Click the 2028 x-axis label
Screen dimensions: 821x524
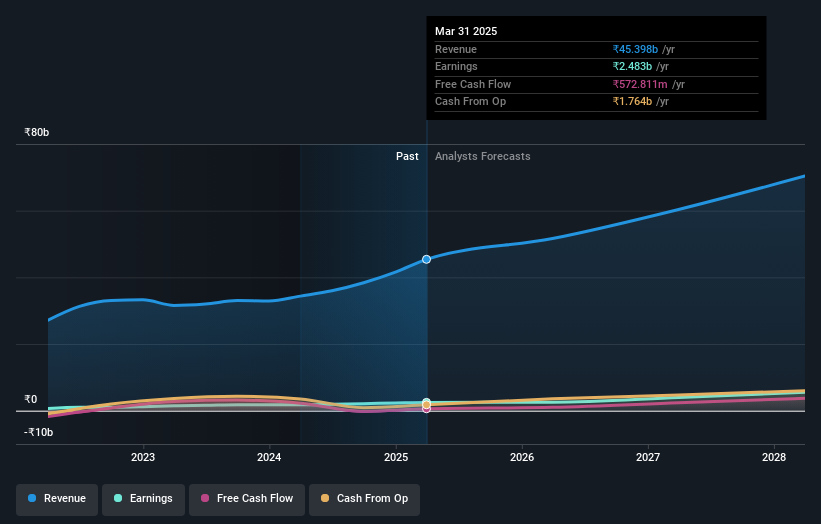click(774, 458)
